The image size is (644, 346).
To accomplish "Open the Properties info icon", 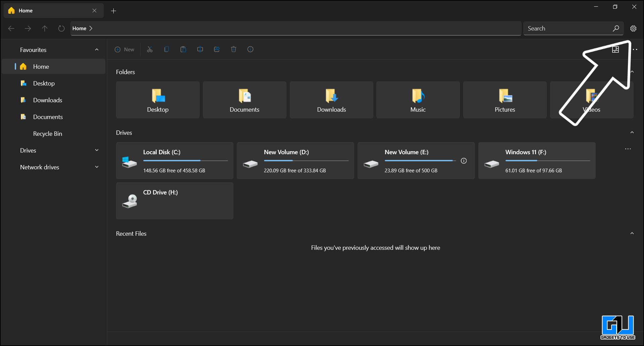I will (251, 49).
